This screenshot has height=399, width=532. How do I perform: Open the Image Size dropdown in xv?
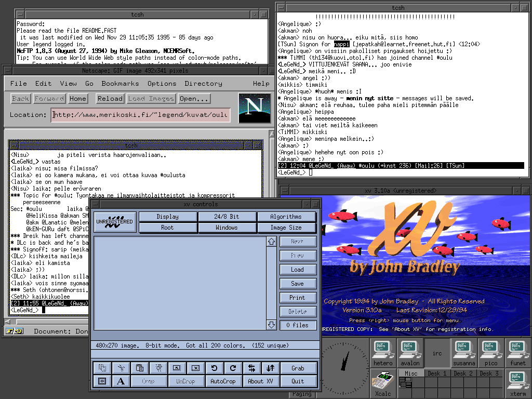286,228
